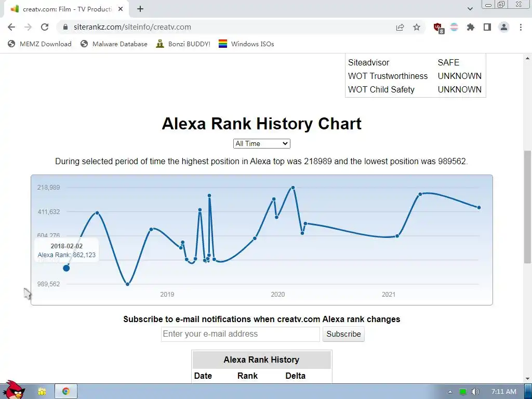Click the 2020 axis label
The image size is (532, 399).
click(277, 295)
